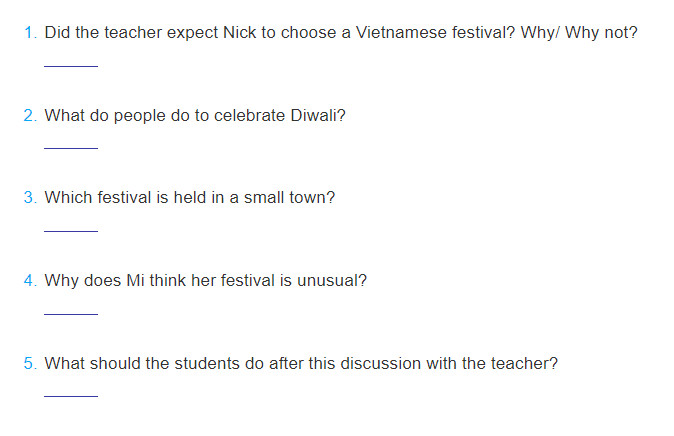
Task: Click the question about Nick choosing a Vietnamese festival
Action: pyautogui.click(x=341, y=33)
